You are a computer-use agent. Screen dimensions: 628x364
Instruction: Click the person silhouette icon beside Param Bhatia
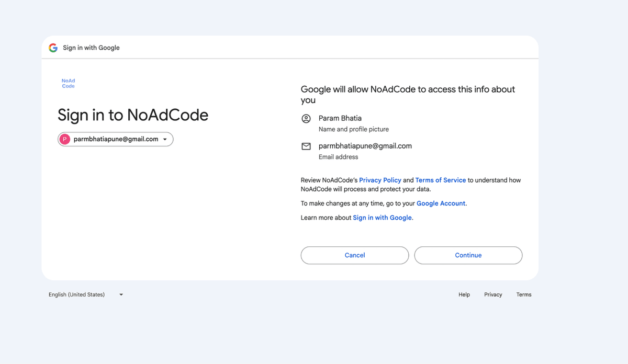tap(306, 119)
